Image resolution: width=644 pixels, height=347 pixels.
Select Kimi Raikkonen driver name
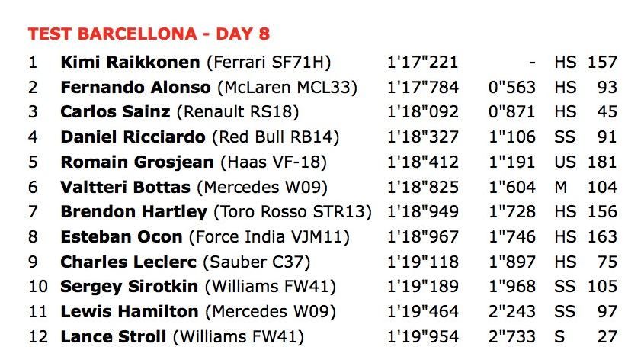pos(130,62)
